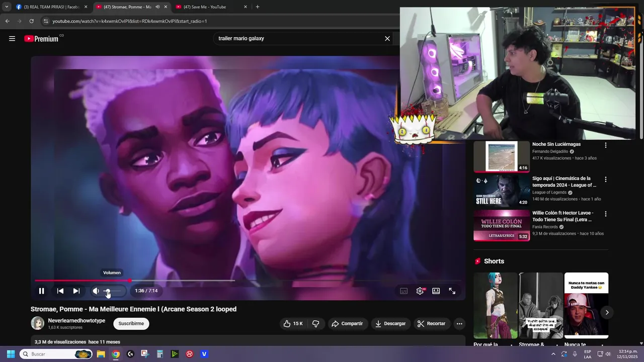Viewport: 644px width, 362px height.
Task: Close the REAL TEAM PRRAS Facebook tab
Action: [x=86, y=7]
